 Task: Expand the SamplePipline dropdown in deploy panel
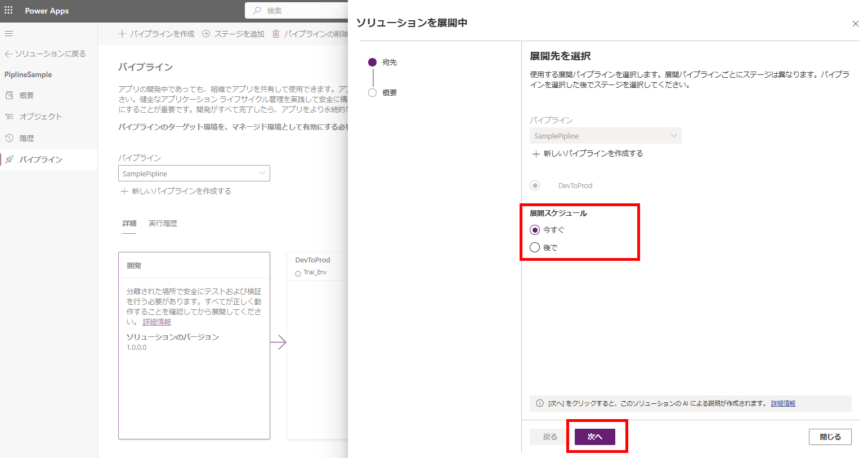point(605,136)
